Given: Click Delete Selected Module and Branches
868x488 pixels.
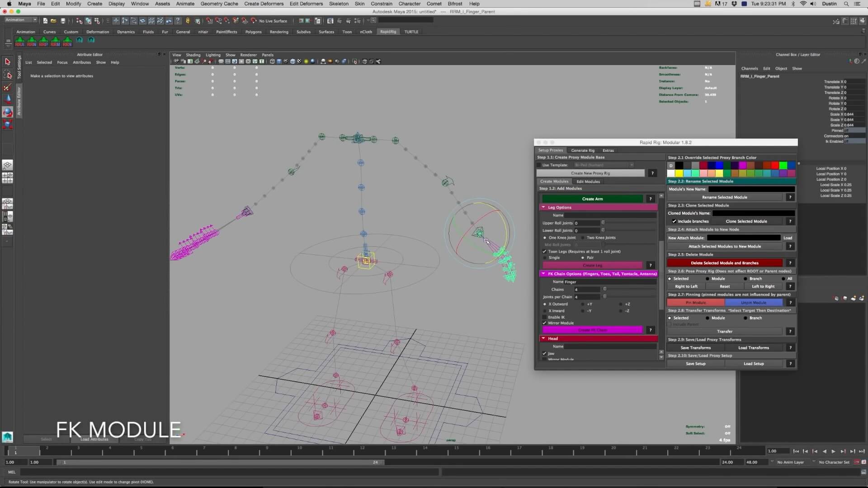Looking at the screenshot, I should 725,263.
